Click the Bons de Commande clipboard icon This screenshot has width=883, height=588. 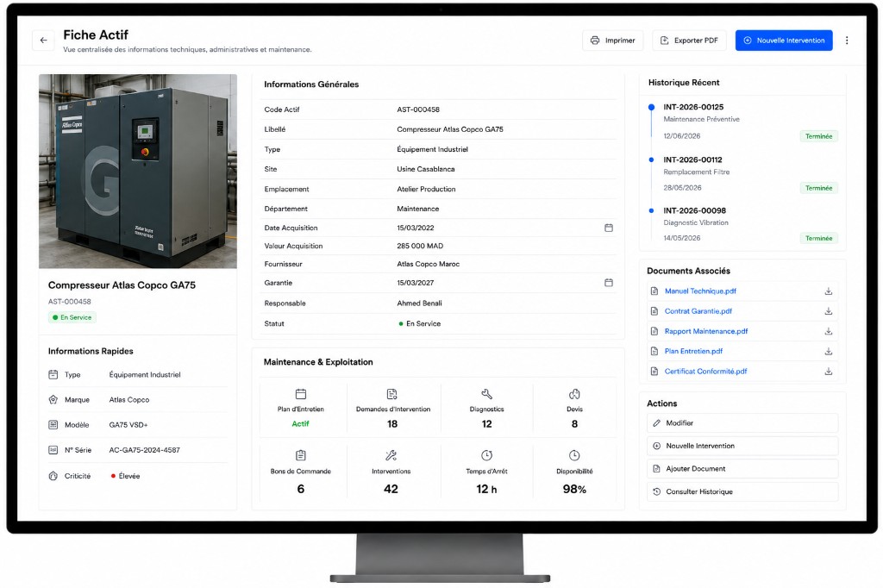[301, 455]
